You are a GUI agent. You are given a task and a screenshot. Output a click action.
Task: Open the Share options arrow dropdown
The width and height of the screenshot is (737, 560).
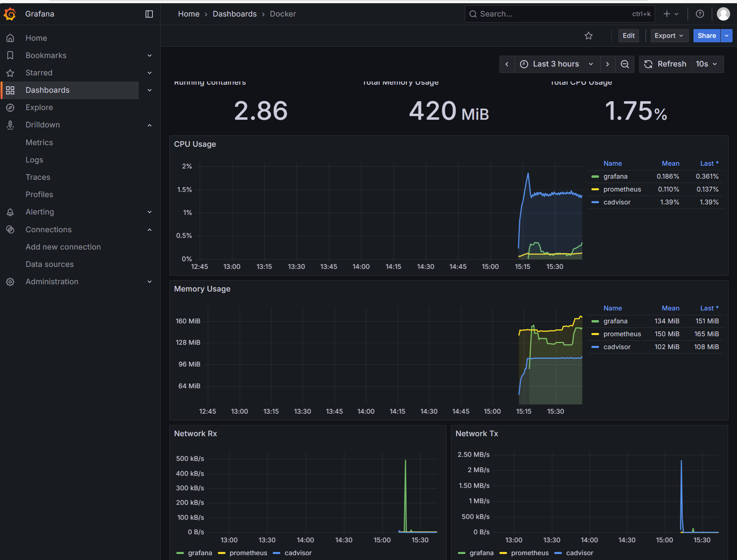pyautogui.click(x=727, y=36)
